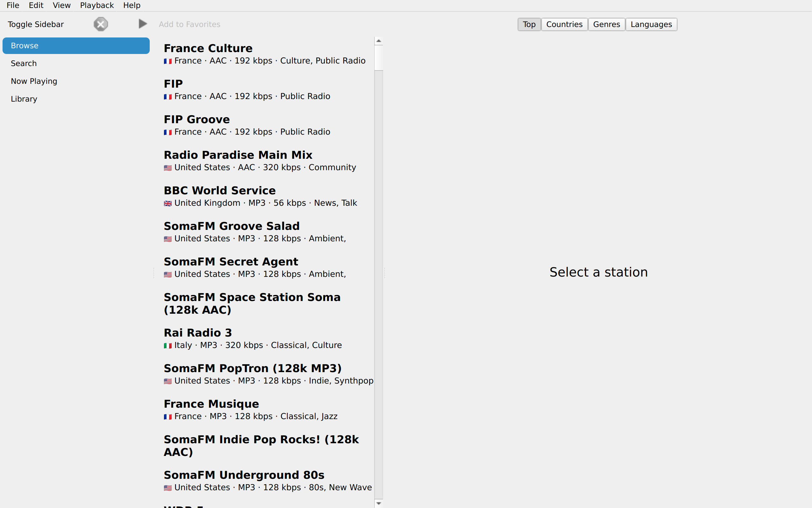The image size is (812, 508).
Task: Click the 'Select a station' placeholder text
Action: pyautogui.click(x=599, y=272)
